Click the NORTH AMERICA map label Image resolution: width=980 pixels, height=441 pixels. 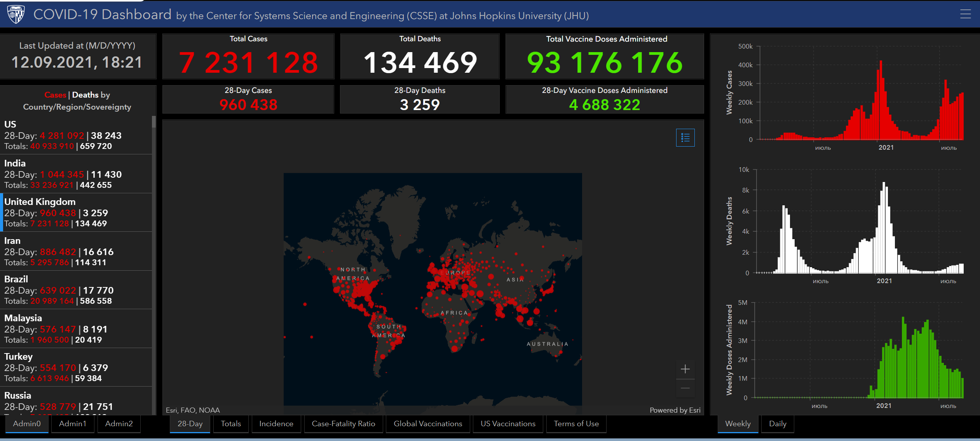[x=353, y=274]
